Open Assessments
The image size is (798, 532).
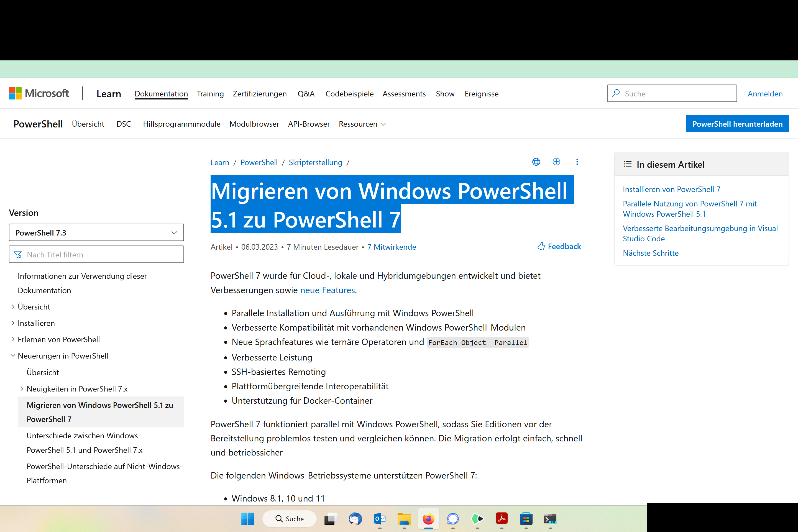point(404,94)
